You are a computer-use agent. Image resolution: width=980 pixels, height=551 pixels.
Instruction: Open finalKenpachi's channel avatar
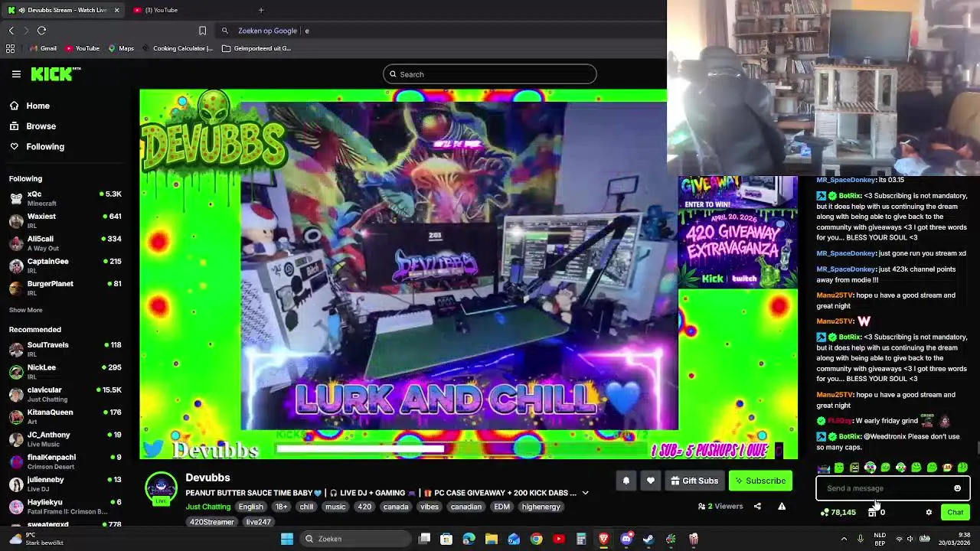tap(16, 461)
